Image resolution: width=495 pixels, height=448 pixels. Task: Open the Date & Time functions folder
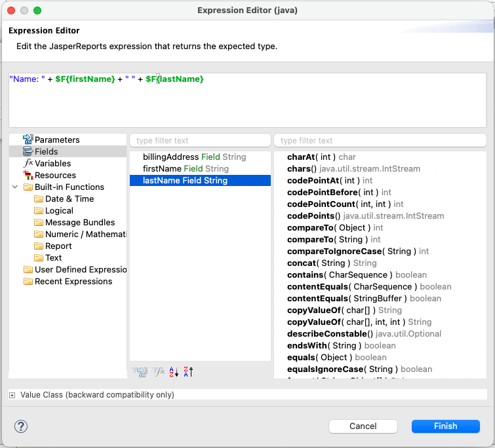(69, 199)
